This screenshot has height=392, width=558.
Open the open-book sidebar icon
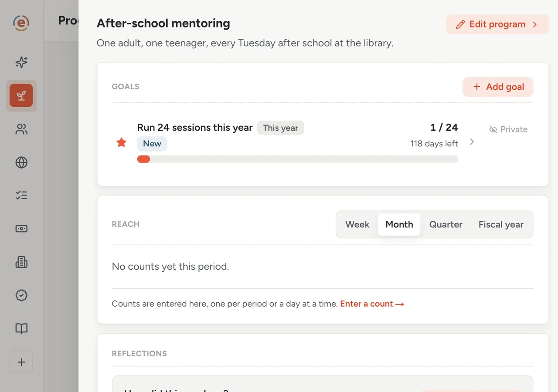pyautogui.click(x=21, y=328)
